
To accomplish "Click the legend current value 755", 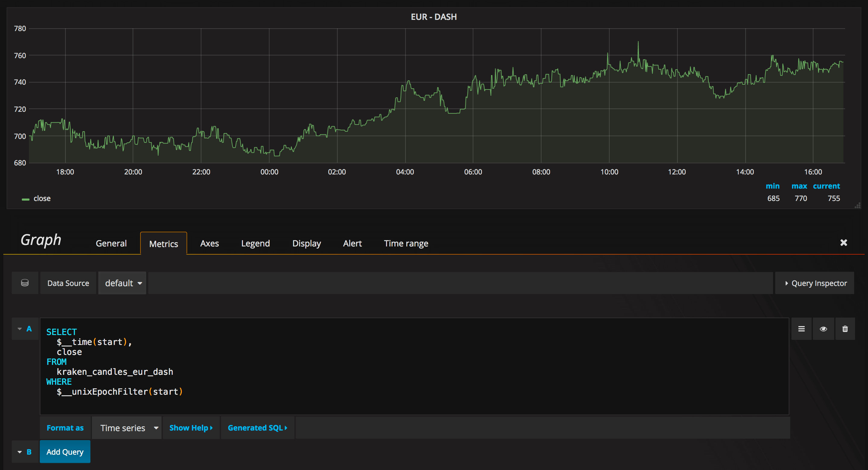I will click(x=834, y=199).
